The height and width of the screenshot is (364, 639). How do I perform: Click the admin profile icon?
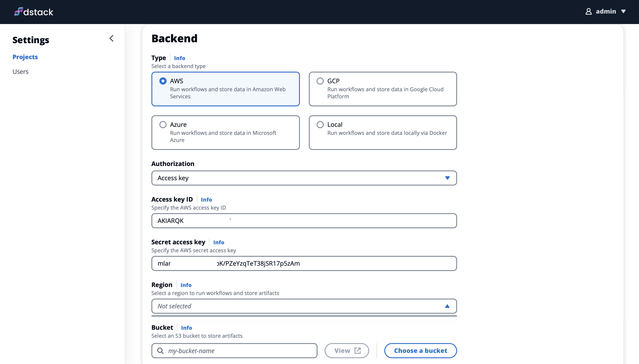coord(588,11)
